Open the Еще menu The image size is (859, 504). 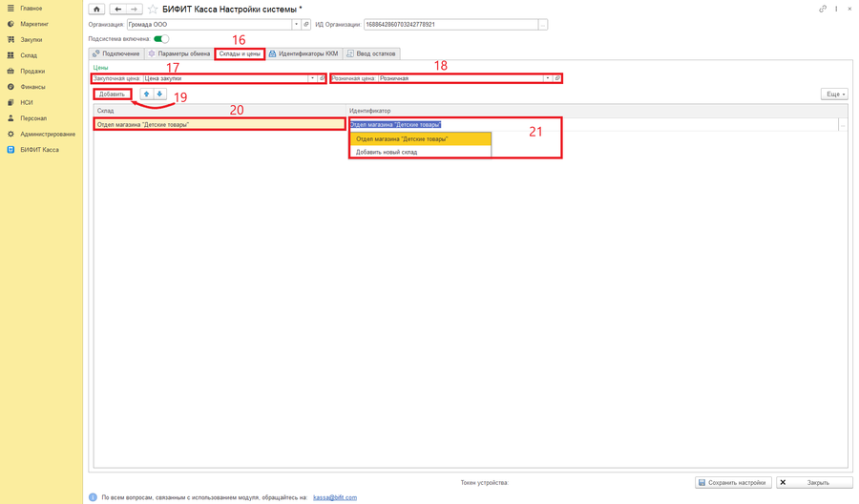pyautogui.click(x=834, y=94)
